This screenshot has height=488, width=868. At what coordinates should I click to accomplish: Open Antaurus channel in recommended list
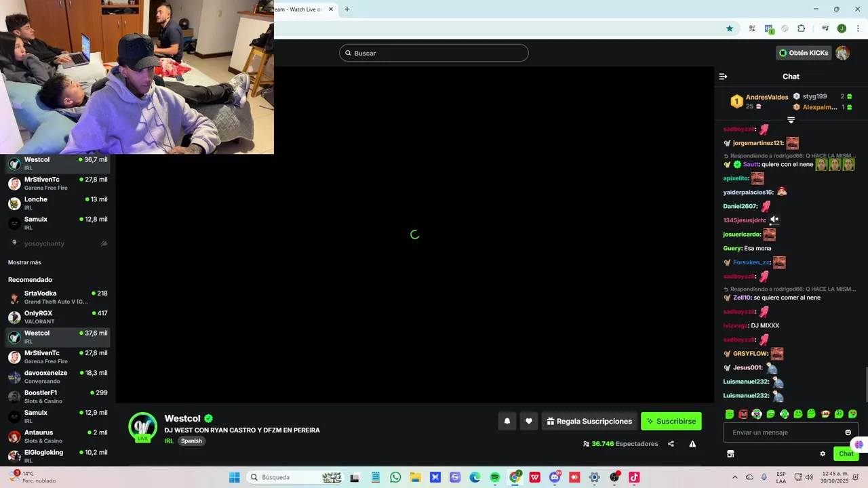[58, 436]
